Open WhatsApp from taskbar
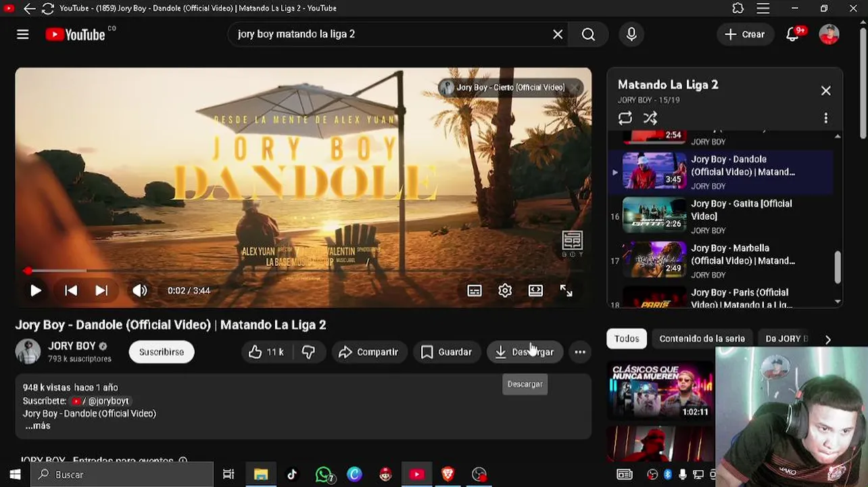 pyautogui.click(x=324, y=474)
